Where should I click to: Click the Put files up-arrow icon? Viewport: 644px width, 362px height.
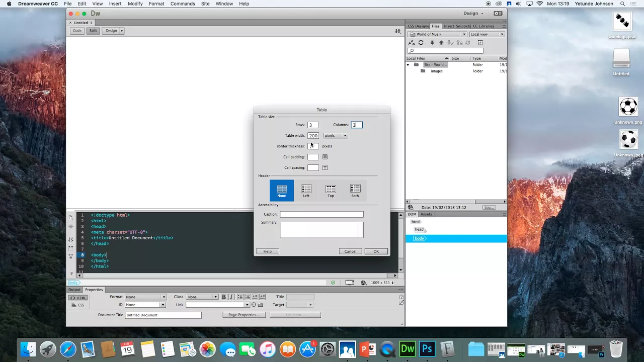441,43
